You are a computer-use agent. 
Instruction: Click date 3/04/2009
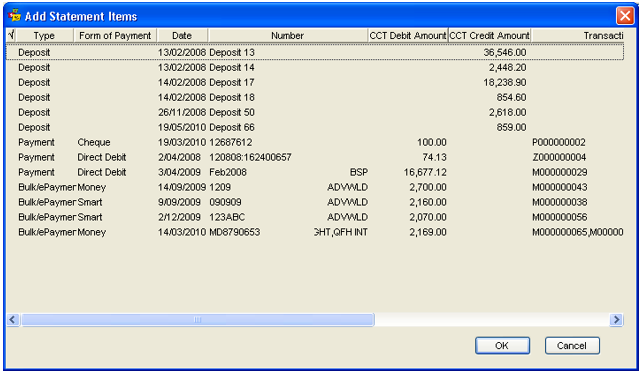179,172
